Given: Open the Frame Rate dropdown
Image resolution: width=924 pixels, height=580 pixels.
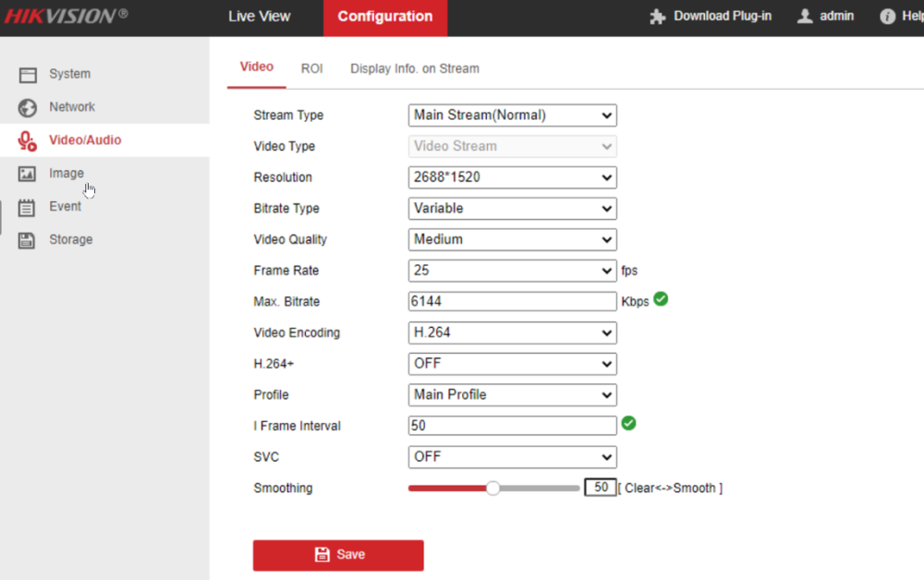Looking at the screenshot, I should (512, 271).
